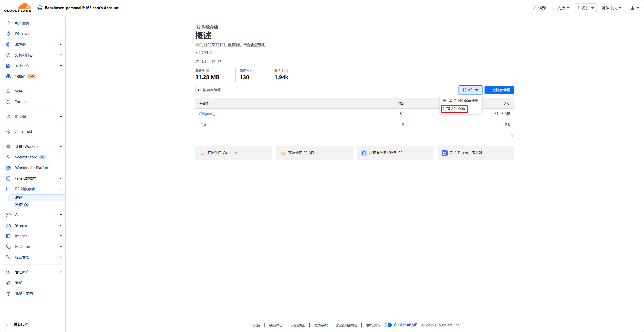Click the R2 对象存储 database icon
This screenshot has height=332, width=644.
point(8,189)
